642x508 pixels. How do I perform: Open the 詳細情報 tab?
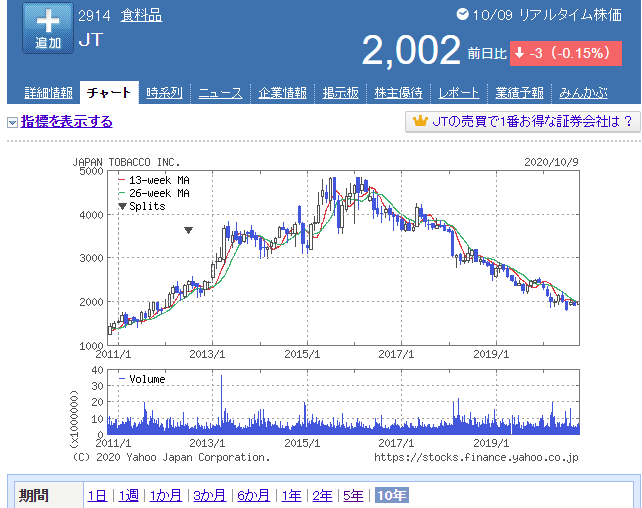pyautogui.click(x=48, y=93)
